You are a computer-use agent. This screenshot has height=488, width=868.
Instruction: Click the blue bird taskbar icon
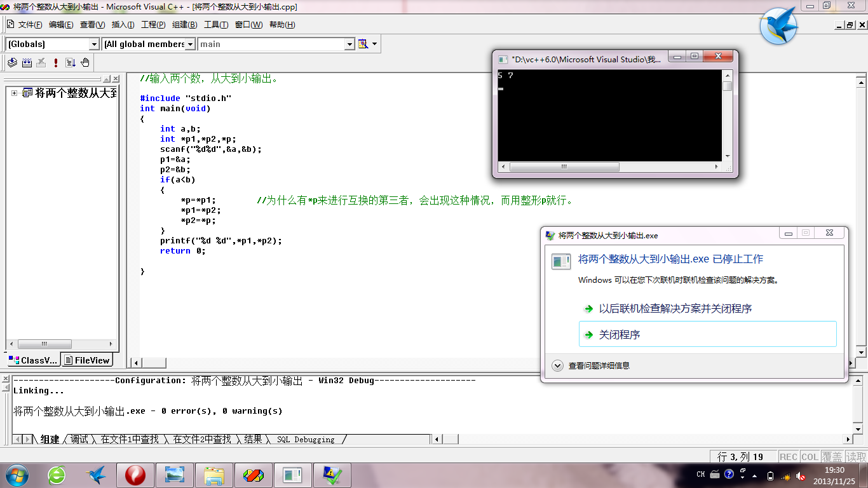click(96, 475)
